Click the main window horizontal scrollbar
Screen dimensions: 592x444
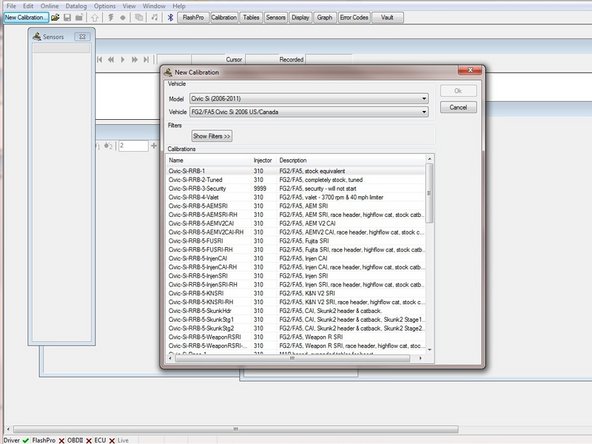[x=236, y=429]
